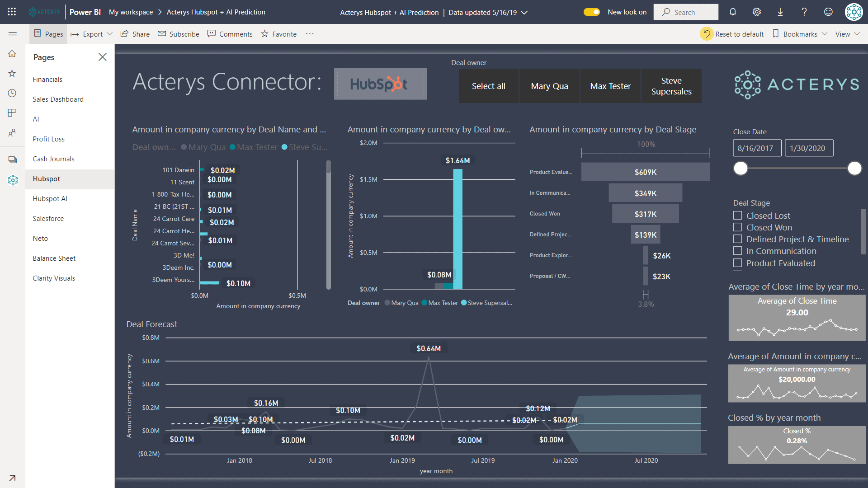Open the settings gear icon
The width and height of the screenshot is (868, 488).
tap(756, 12)
